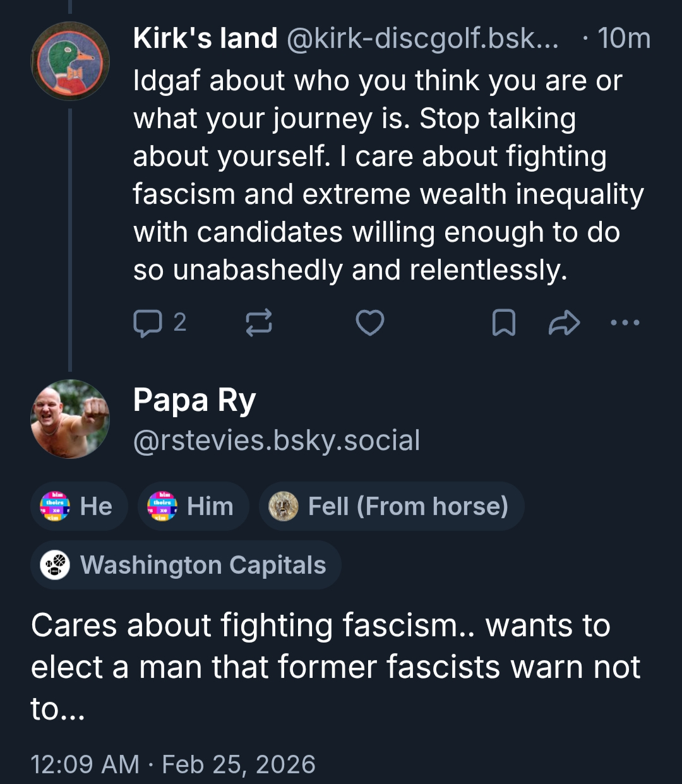Repost Kirk's land post
This screenshot has height=784, width=682.
point(258,323)
